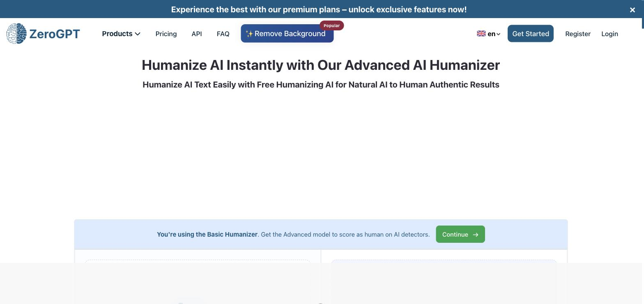Click the "Humanize AI Text Easily" subheading
The image size is (644, 304).
[x=321, y=85]
